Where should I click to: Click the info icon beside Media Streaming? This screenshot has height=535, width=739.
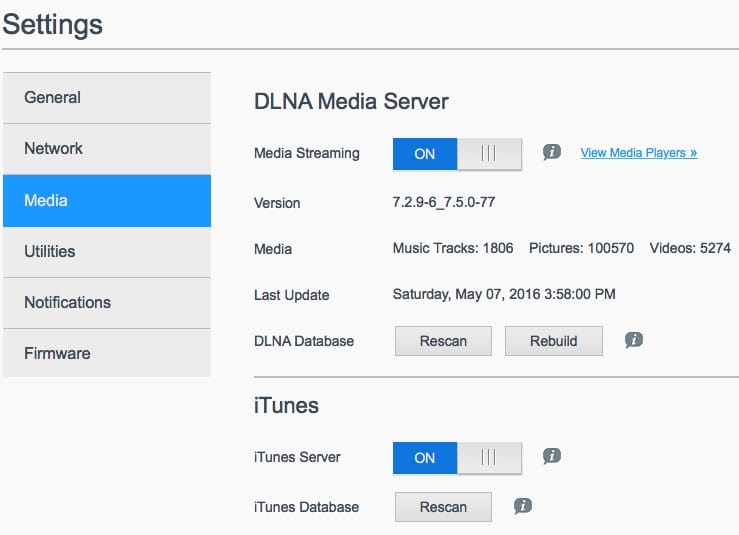point(551,153)
